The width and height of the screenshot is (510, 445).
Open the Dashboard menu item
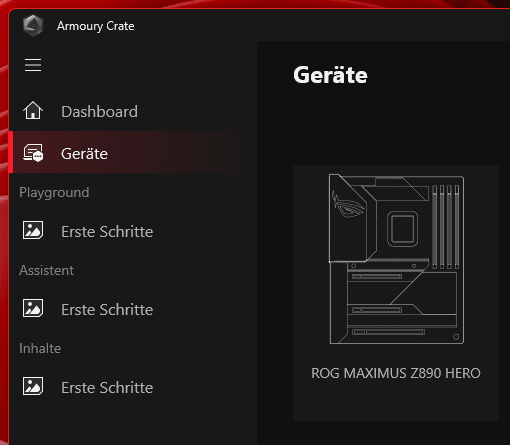click(99, 111)
